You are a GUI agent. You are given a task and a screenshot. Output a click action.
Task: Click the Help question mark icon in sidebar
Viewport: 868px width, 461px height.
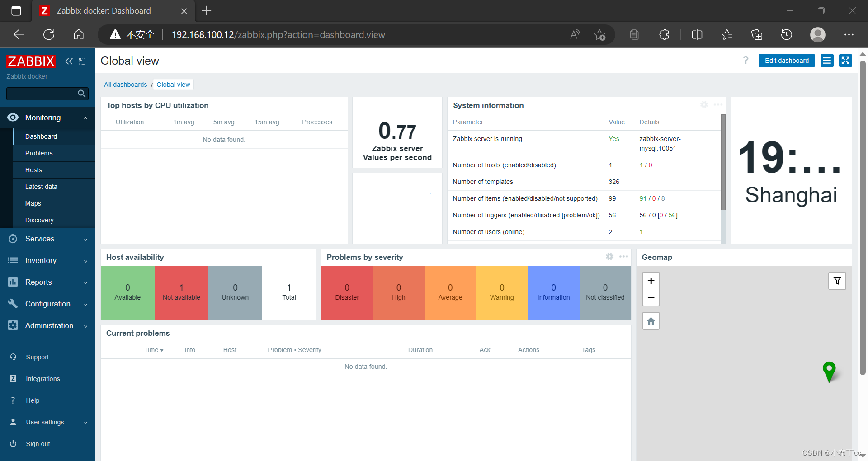pos(13,400)
